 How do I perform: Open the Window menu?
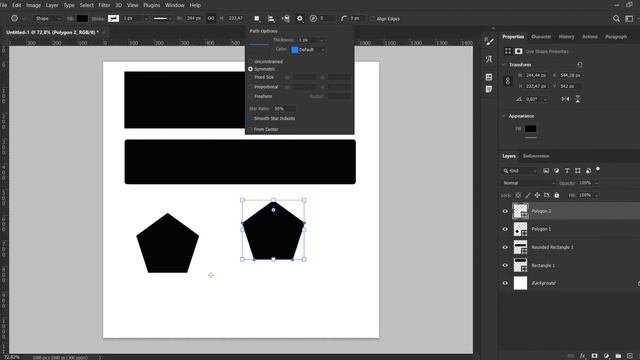[x=175, y=5]
